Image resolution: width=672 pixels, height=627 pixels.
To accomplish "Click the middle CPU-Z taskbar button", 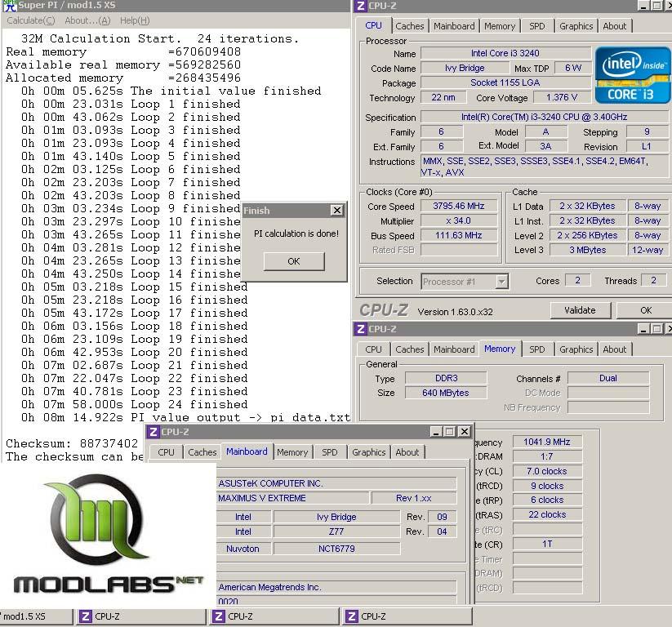I will tap(274, 616).
